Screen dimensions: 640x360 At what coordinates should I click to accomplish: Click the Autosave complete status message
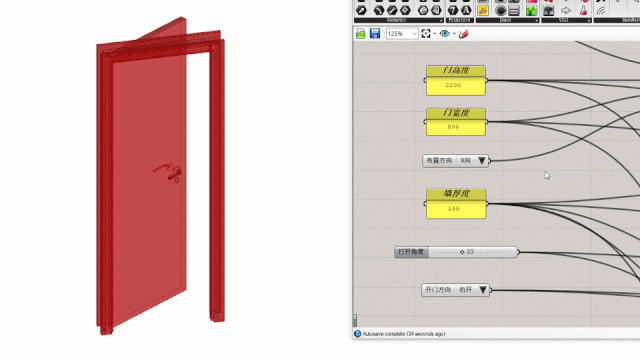(404, 334)
